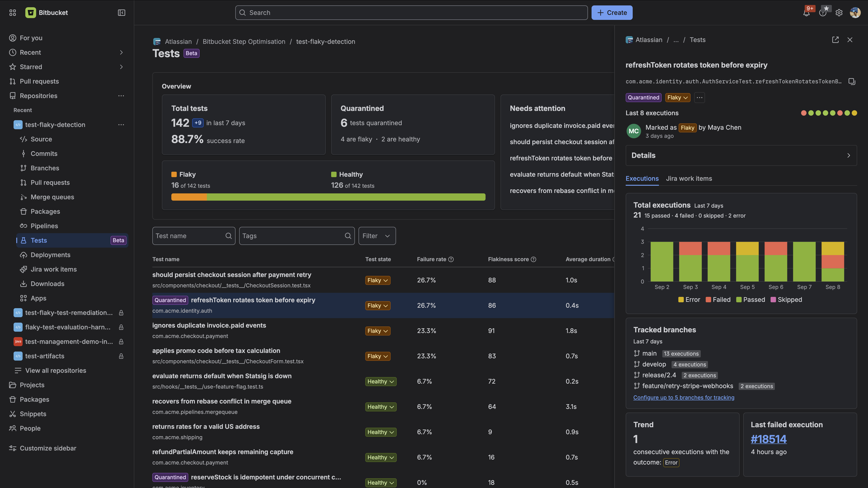
Task: Open the Filter dropdown
Action: [377, 236]
